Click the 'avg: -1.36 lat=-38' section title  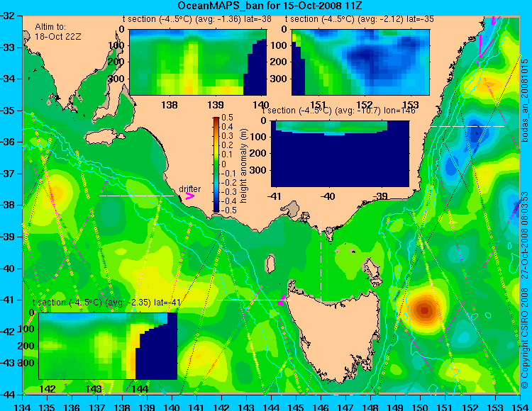tap(196, 19)
